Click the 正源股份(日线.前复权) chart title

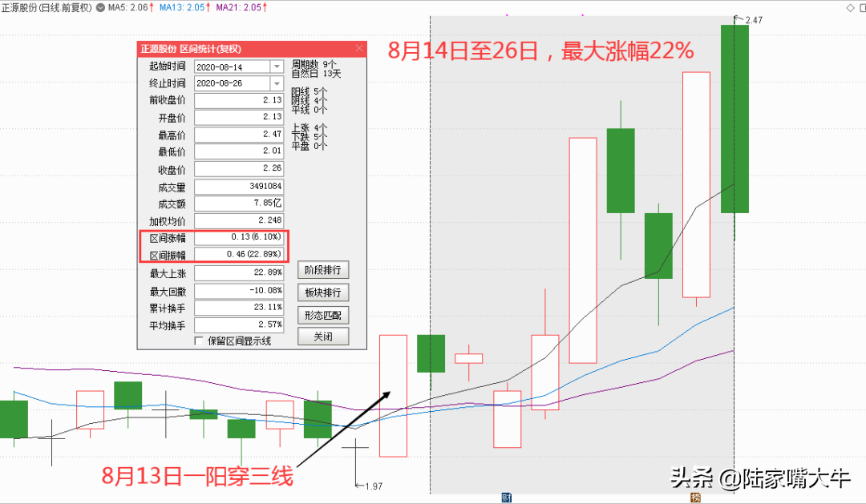tap(47, 8)
